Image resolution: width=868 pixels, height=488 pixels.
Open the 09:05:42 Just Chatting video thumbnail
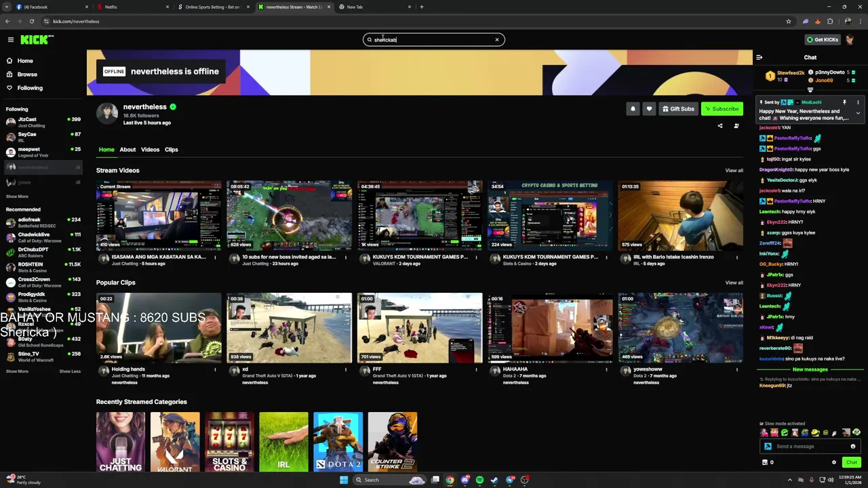point(289,216)
